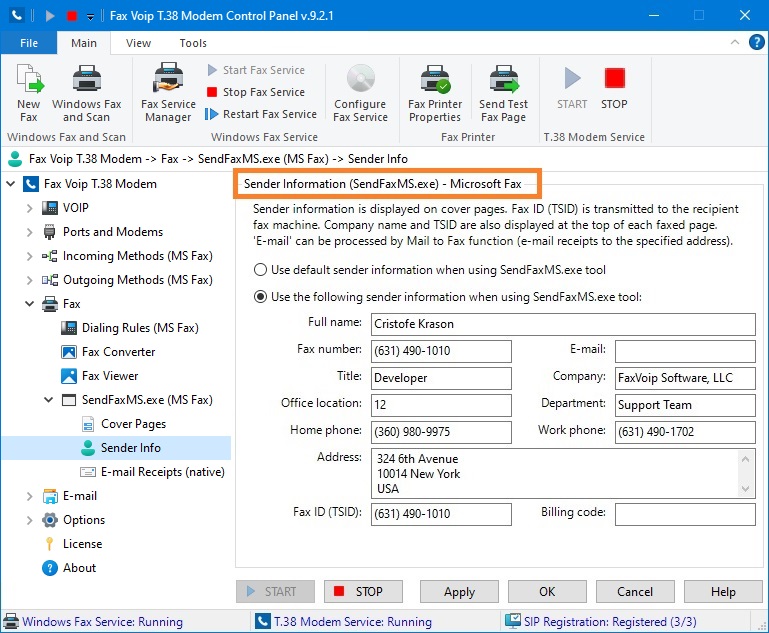Click ribbon START T.38 Modem Service
This screenshot has width=769, height=633.
coord(572,88)
